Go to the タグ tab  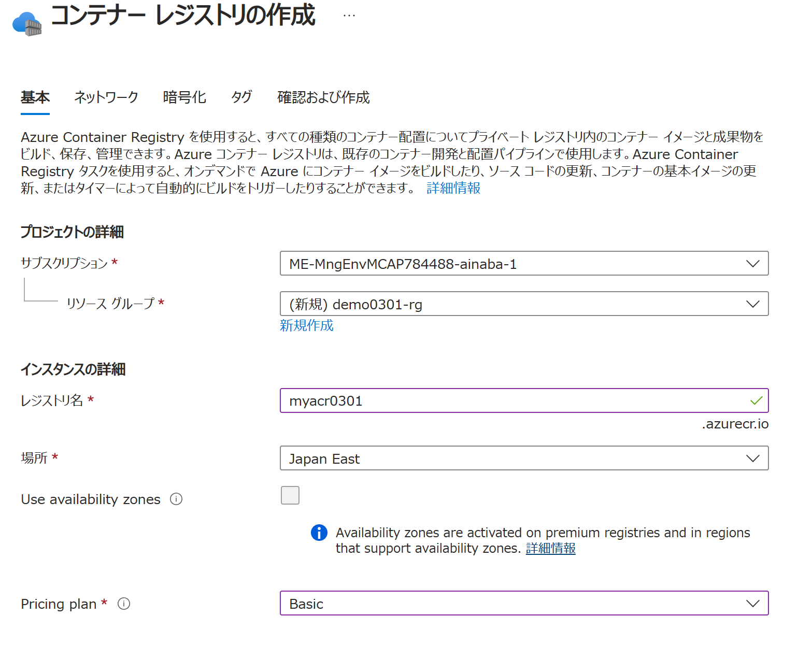(x=241, y=97)
